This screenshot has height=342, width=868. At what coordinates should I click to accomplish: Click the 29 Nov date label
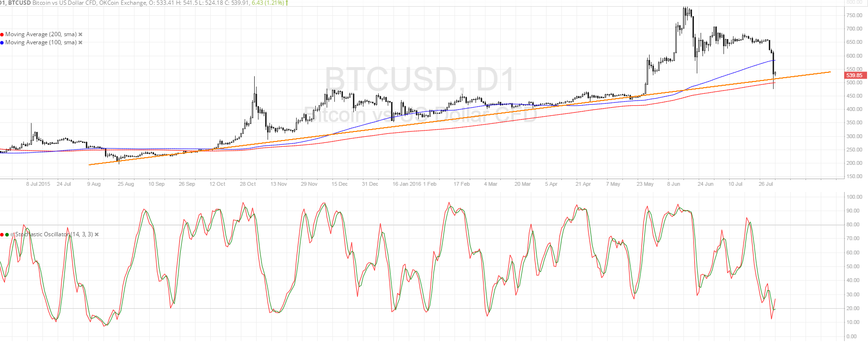tap(309, 184)
